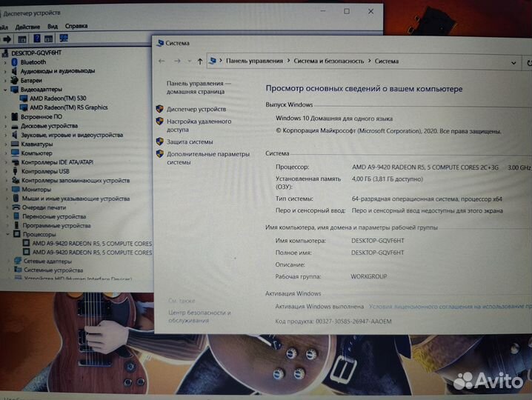Open the Вид menu
This screenshot has width=532, height=400.
[x=53, y=27]
